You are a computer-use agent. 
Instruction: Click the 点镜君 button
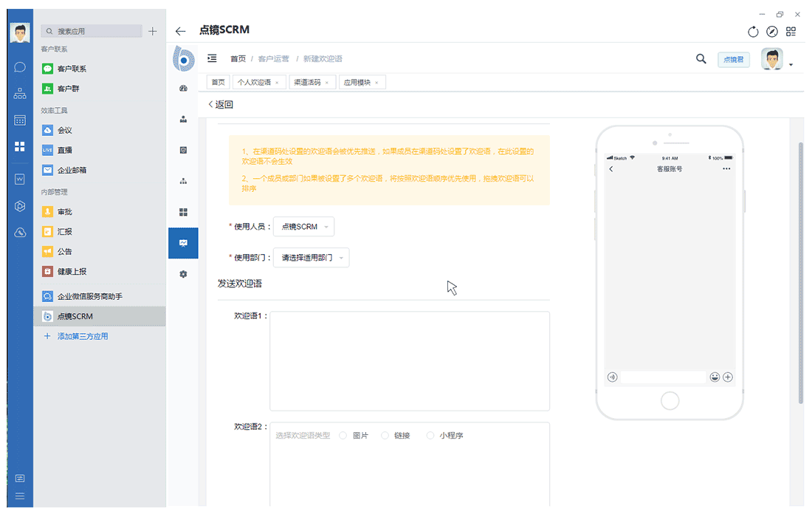point(733,60)
